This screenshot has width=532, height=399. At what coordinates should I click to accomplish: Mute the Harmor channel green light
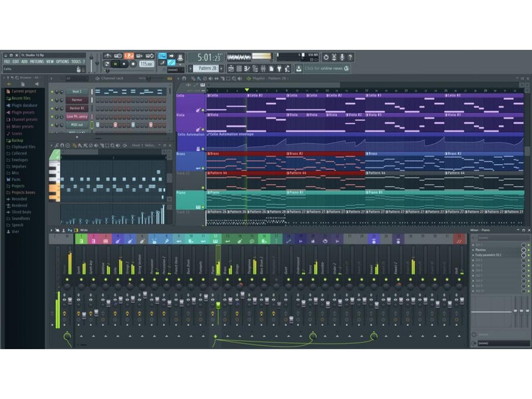pos(52,100)
